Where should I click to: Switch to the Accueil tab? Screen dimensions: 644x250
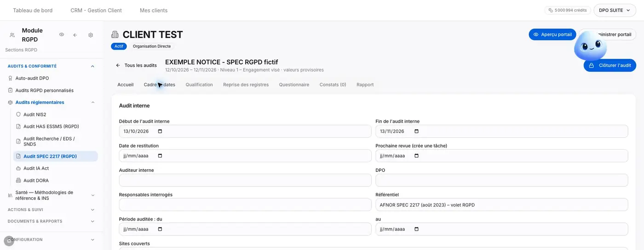pyautogui.click(x=126, y=85)
